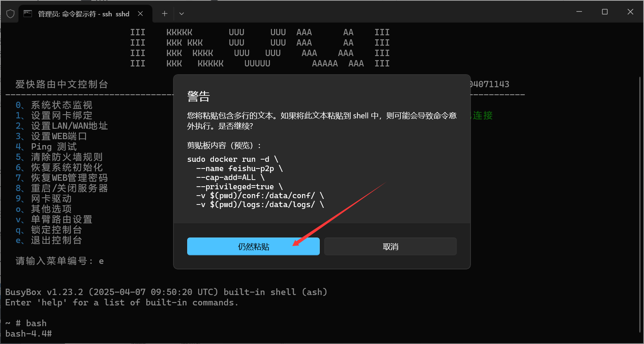The height and width of the screenshot is (344, 644).
Task: Click menu entry q、锁定控制台
Action: point(49,230)
